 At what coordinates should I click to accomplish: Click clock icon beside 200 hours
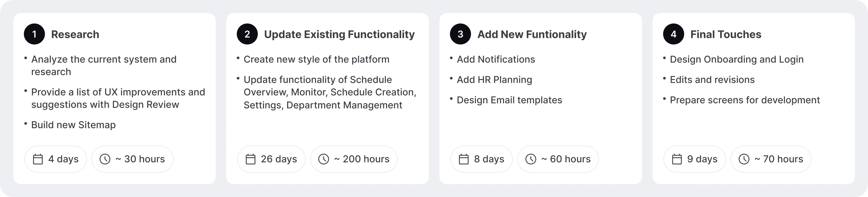coord(324,159)
